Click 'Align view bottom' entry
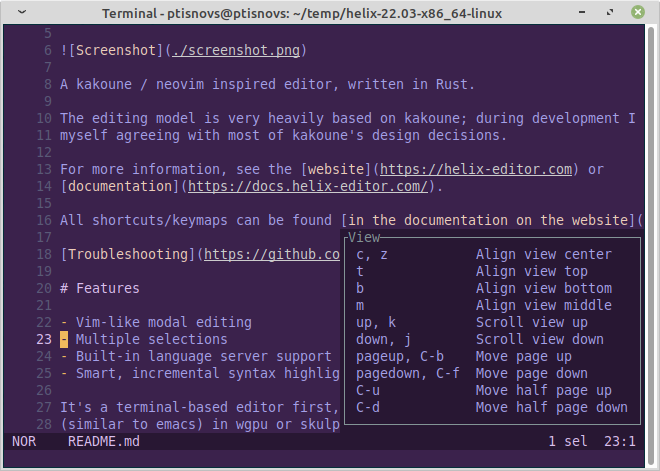Image resolution: width=660 pixels, height=471 pixels. click(x=543, y=288)
